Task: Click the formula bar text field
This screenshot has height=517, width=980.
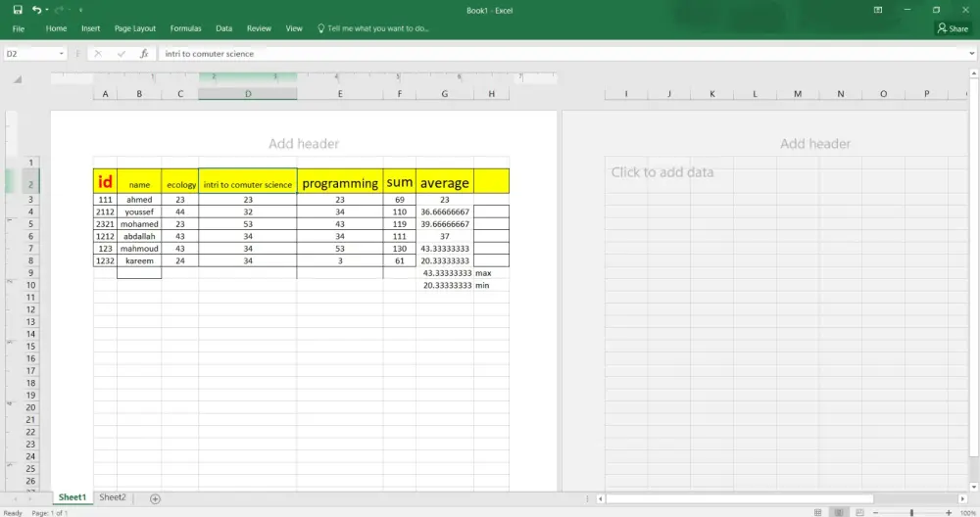Action: (x=561, y=54)
